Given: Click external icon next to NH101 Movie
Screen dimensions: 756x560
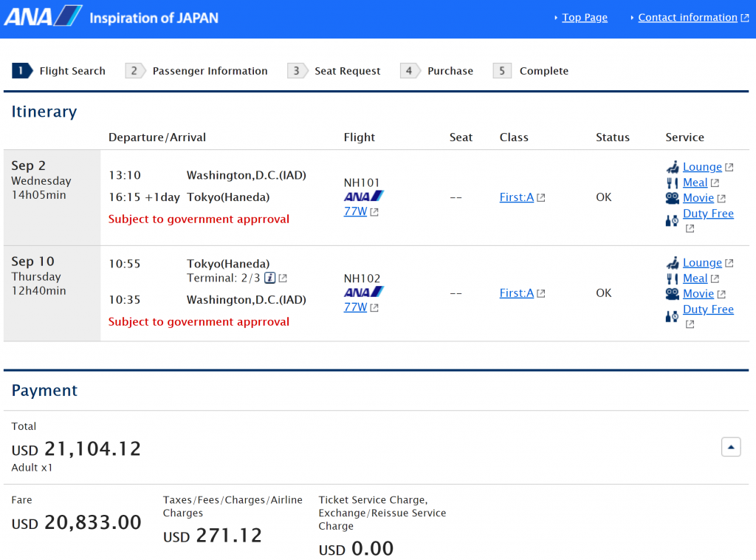Looking at the screenshot, I should tap(721, 198).
